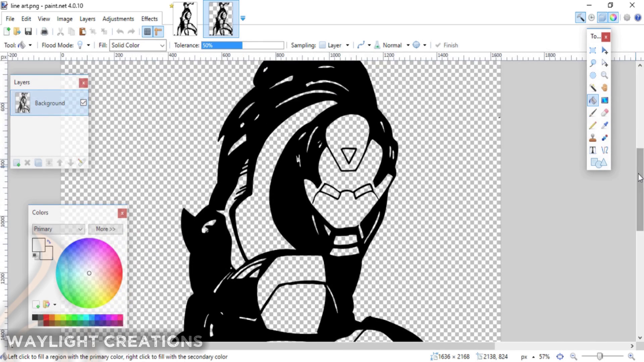
Task: Select the Gradient tool
Action: point(604,100)
